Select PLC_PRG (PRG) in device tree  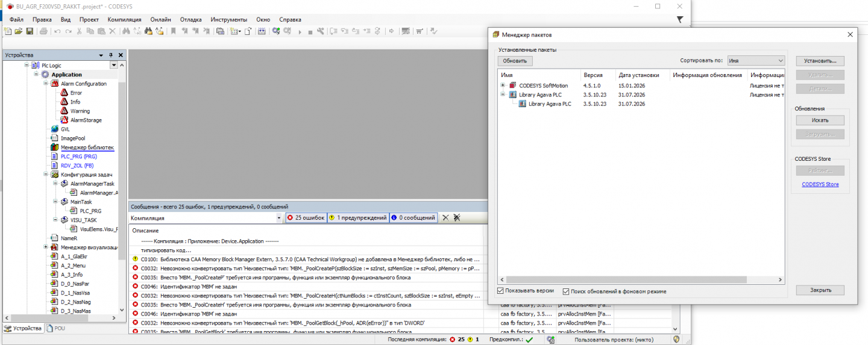pos(78,156)
